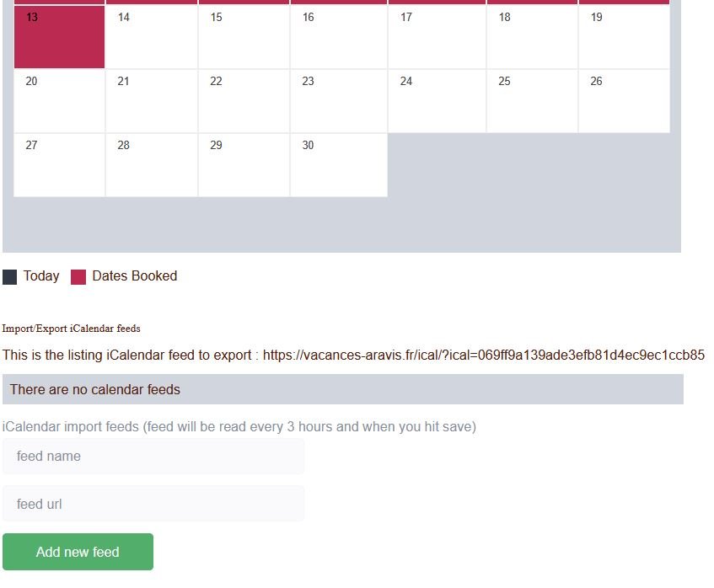
Task: Click the Dates Booked legend swatch
Action: pyautogui.click(x=78, y=277)
